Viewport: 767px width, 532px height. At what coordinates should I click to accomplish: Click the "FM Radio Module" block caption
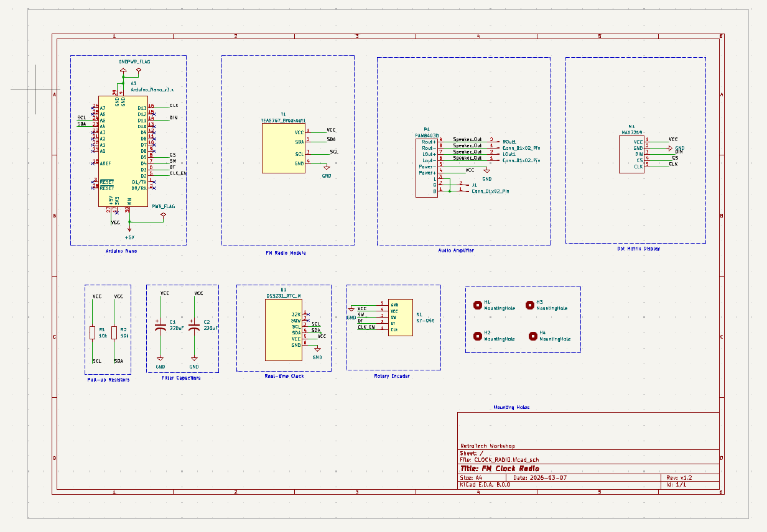[286, 253]
